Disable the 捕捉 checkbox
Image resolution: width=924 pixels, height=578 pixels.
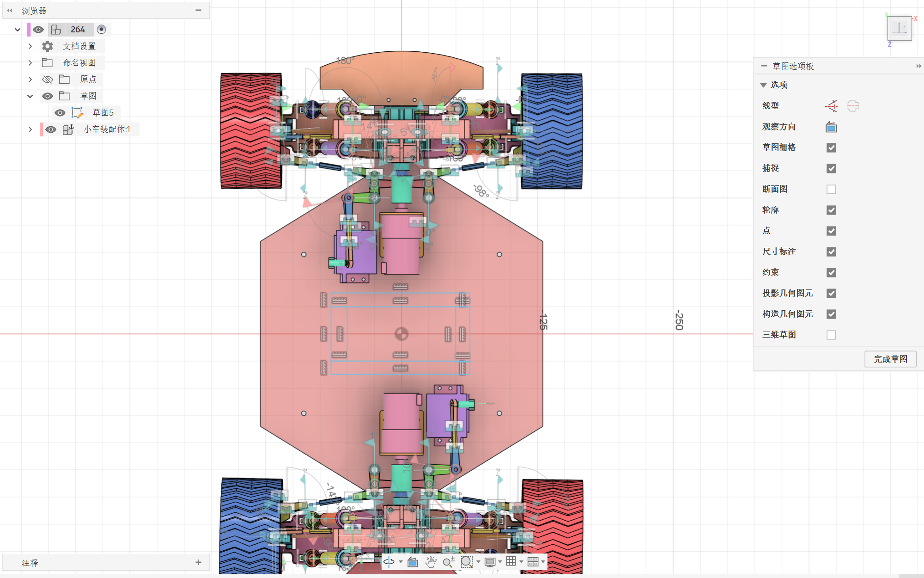point(831,168)
